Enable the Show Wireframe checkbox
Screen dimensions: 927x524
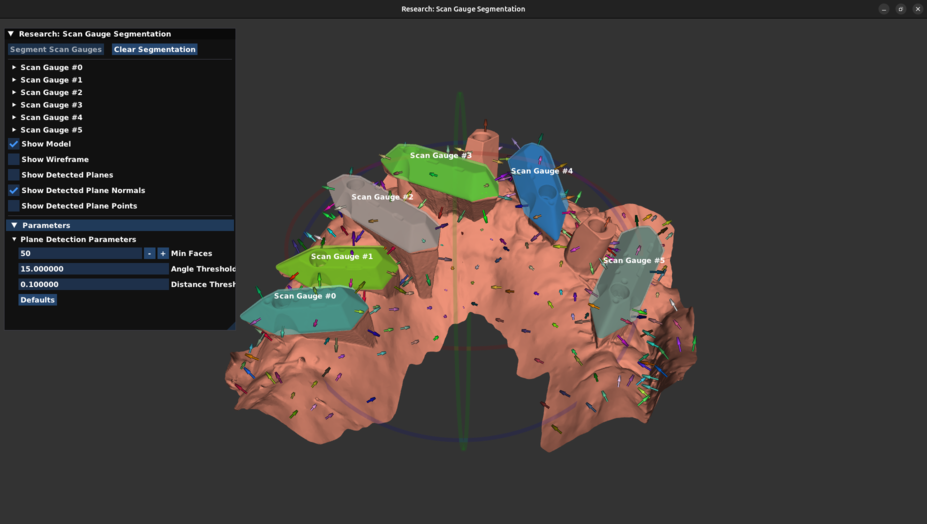(14, 160)
